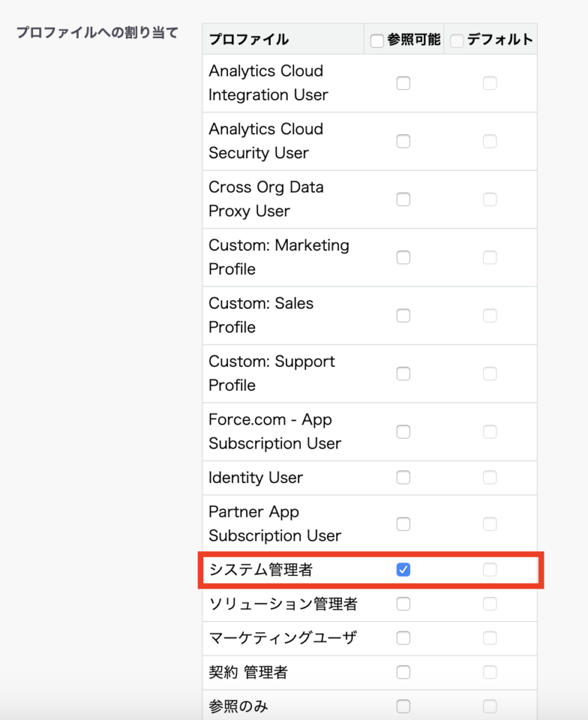
Task: Click デフォルト checkbox for Identity User
Action: (490, 477)
